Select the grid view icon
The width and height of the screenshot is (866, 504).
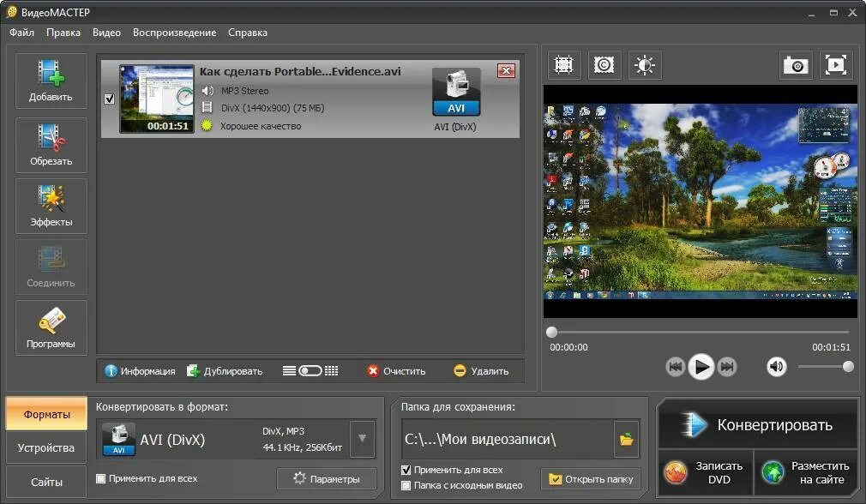click(331, 370)
